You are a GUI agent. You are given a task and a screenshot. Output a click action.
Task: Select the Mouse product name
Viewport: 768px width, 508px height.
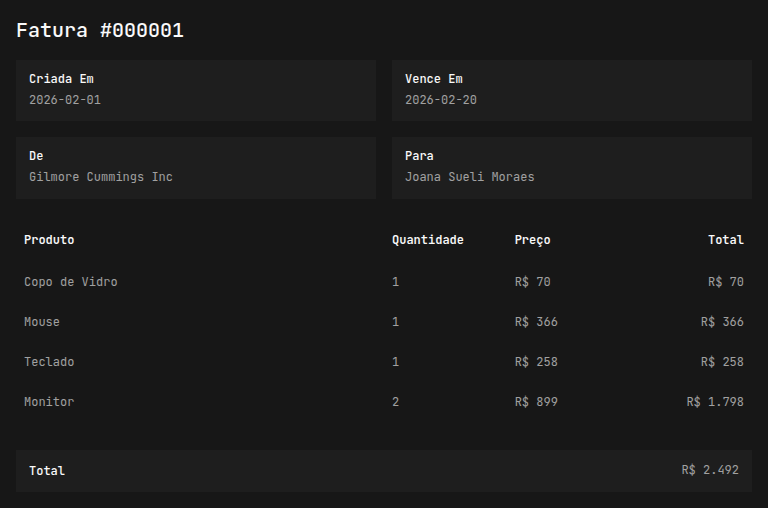42,322
